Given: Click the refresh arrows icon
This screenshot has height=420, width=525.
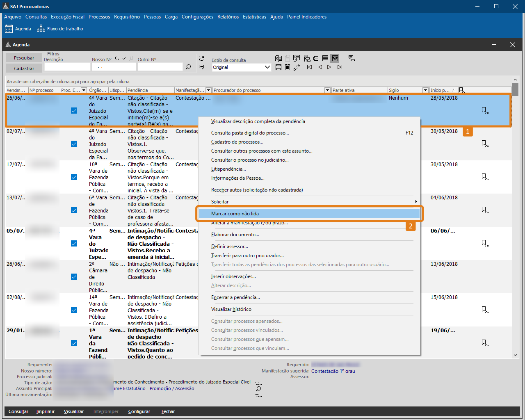Looking at the screenshot, I should coord(201,58).
